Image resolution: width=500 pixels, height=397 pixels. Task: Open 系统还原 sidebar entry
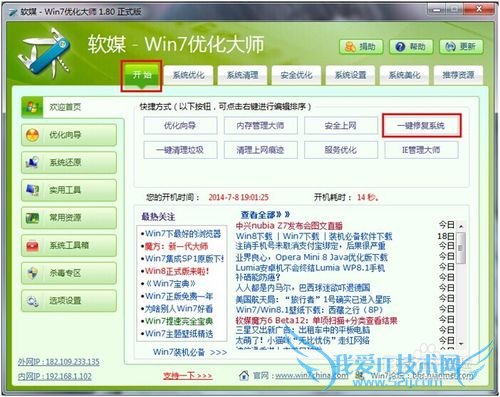click(69, 163)
